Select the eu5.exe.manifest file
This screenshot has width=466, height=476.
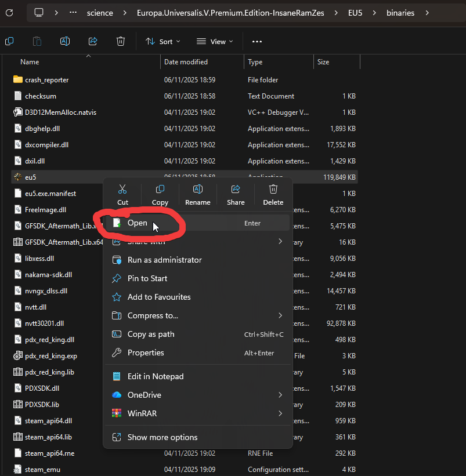pyautogui.click(x=50, y=194)
